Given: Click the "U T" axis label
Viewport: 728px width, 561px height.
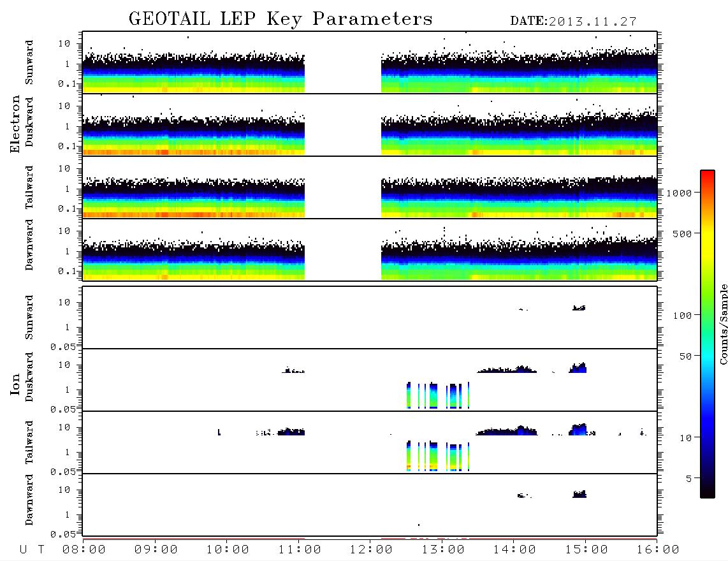Looking at the screenshot, I should coord(32,550).
